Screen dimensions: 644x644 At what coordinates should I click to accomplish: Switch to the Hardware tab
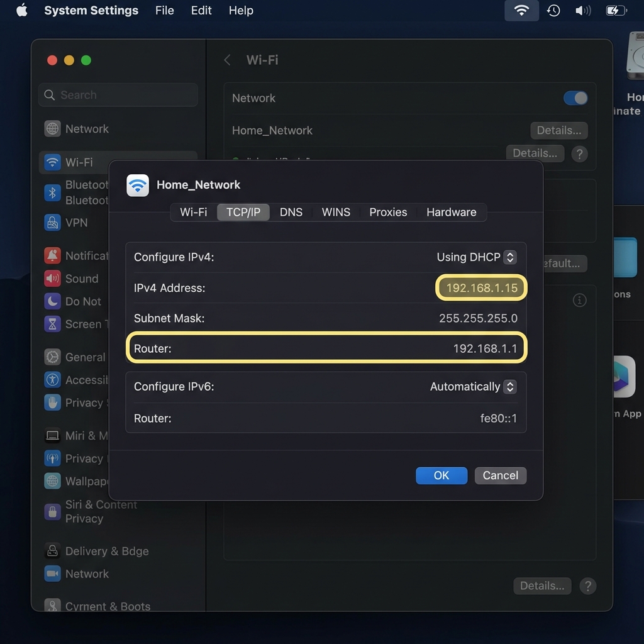(452, 212)
